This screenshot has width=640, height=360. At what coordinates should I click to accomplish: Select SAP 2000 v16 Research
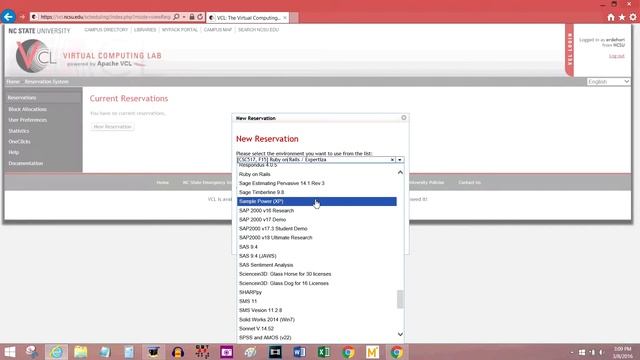click(317, 211)
